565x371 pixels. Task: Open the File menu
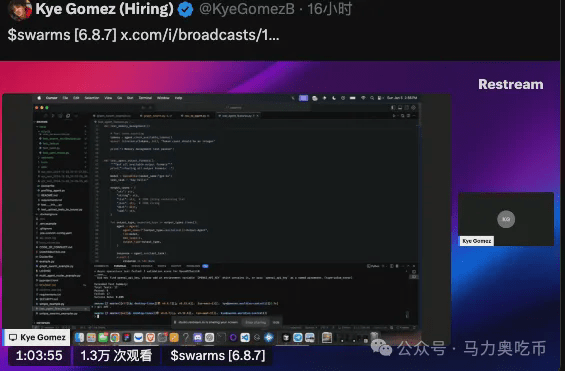pos(65,98)
